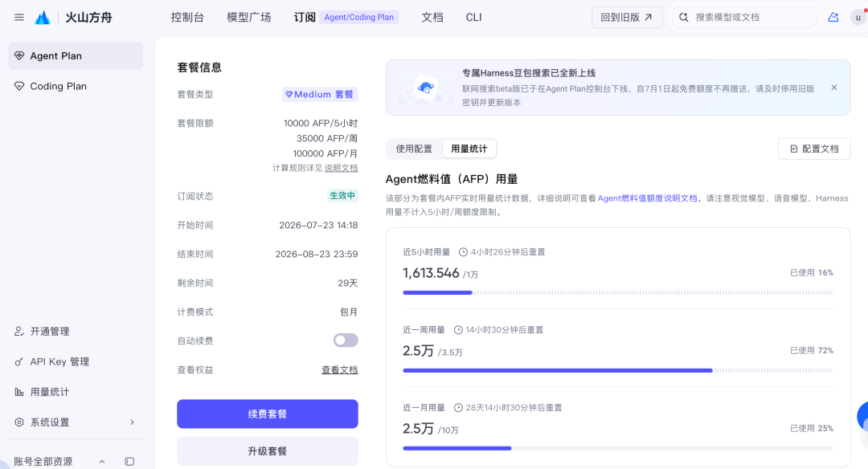Focus the 搜索模型或文档 search field
Viewport: 868px width, 469px height.
(745, 17)
